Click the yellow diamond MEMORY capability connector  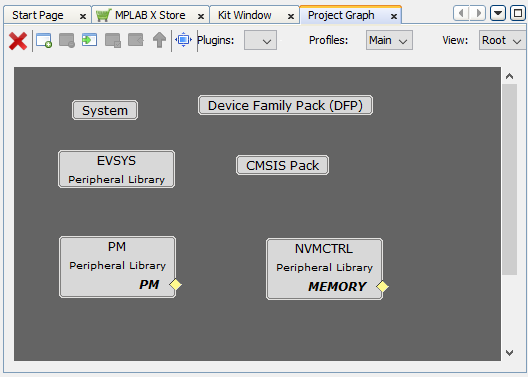point(383,287)
